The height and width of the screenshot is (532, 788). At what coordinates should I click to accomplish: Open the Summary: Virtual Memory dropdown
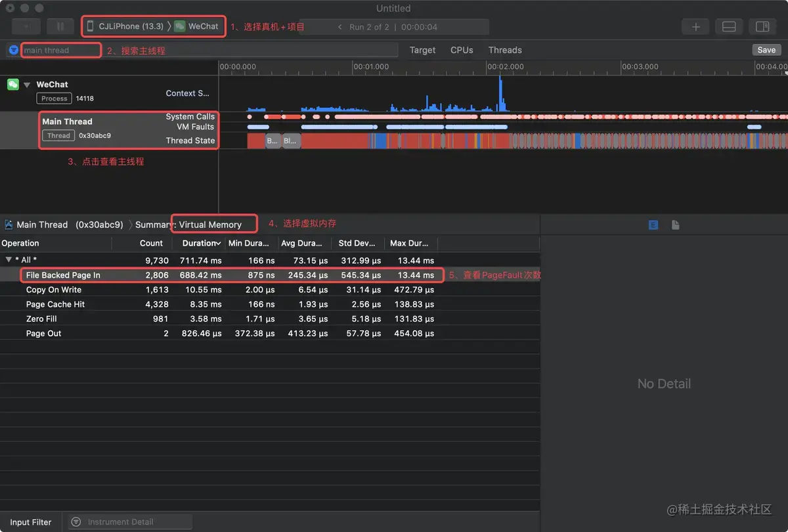click(x=188, y=225)
